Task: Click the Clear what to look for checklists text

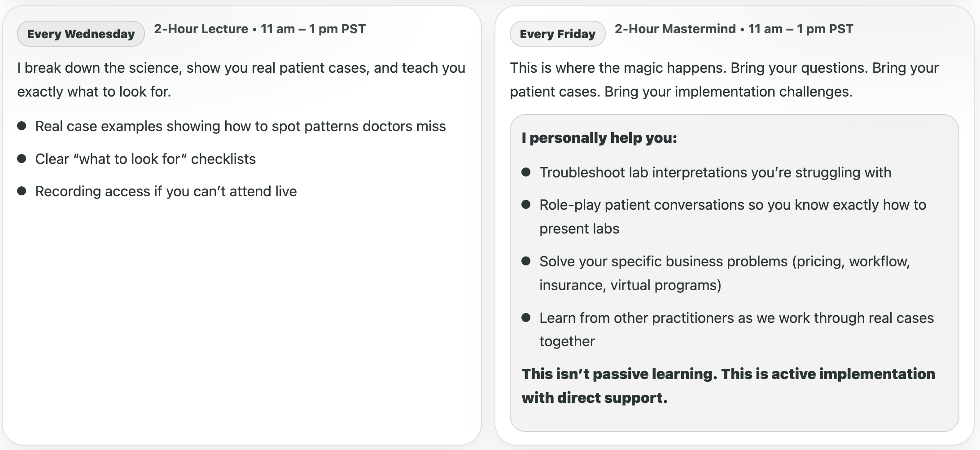Action: point(145,159)
